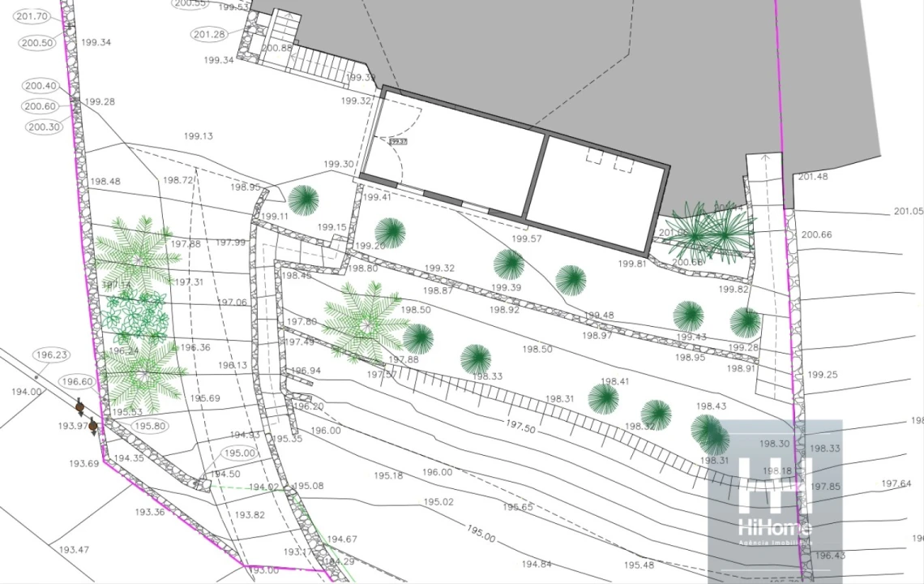Viewport: 924px width, 584px height.
Task: Click the upper brown marker near 194.00
Action: (x=80, y=406)
